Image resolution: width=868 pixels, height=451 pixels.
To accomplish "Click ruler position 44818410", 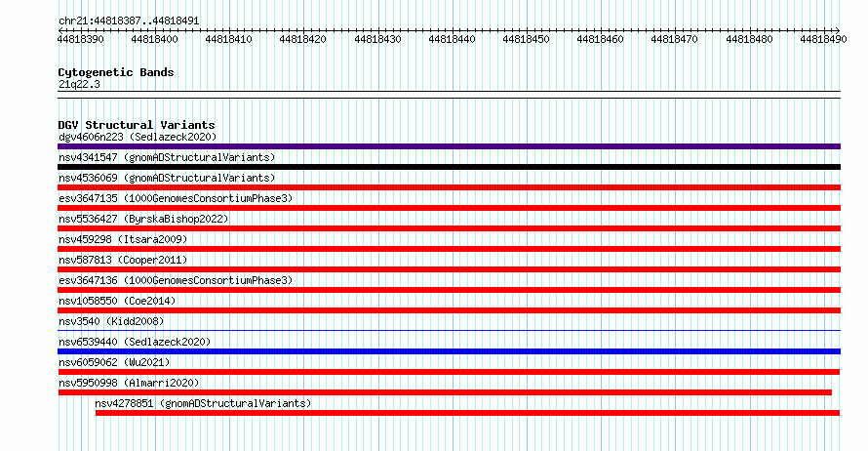I will [x=228, y=39].
